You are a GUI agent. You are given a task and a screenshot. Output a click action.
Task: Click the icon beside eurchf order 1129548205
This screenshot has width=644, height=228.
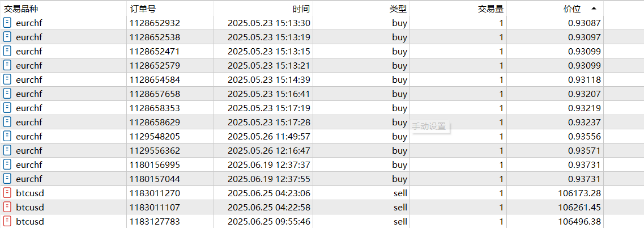(7, 136)
